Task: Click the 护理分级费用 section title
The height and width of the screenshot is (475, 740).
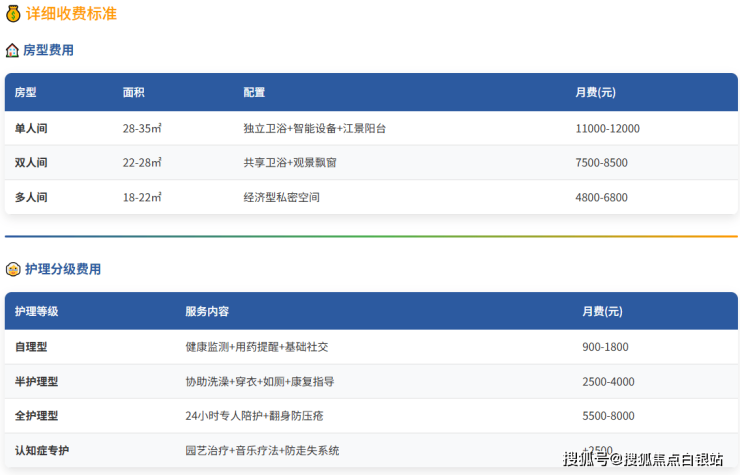Action: click(x=62, y=269)
